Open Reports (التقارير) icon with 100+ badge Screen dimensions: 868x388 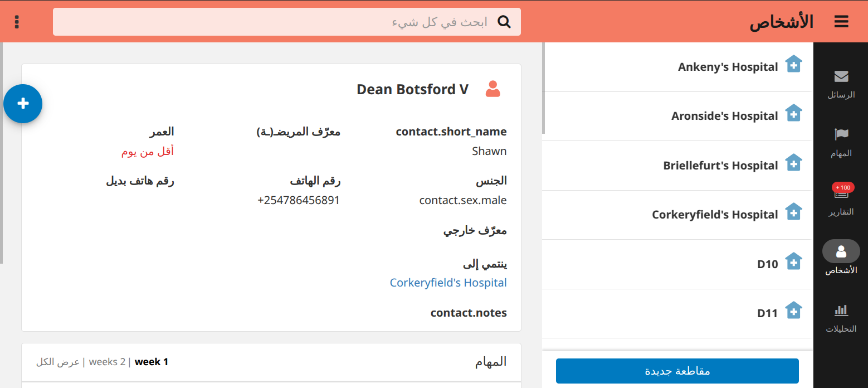coord(841,191)
